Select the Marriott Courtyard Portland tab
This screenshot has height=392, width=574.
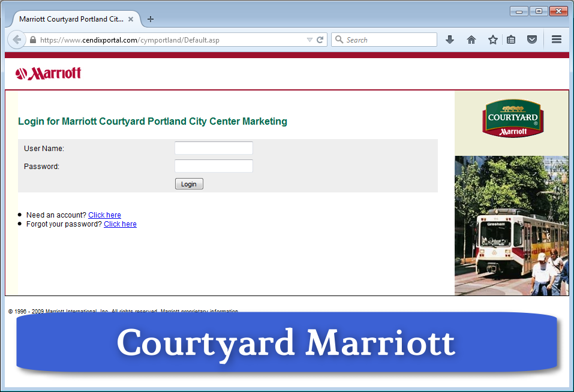[x=76, y=19]
